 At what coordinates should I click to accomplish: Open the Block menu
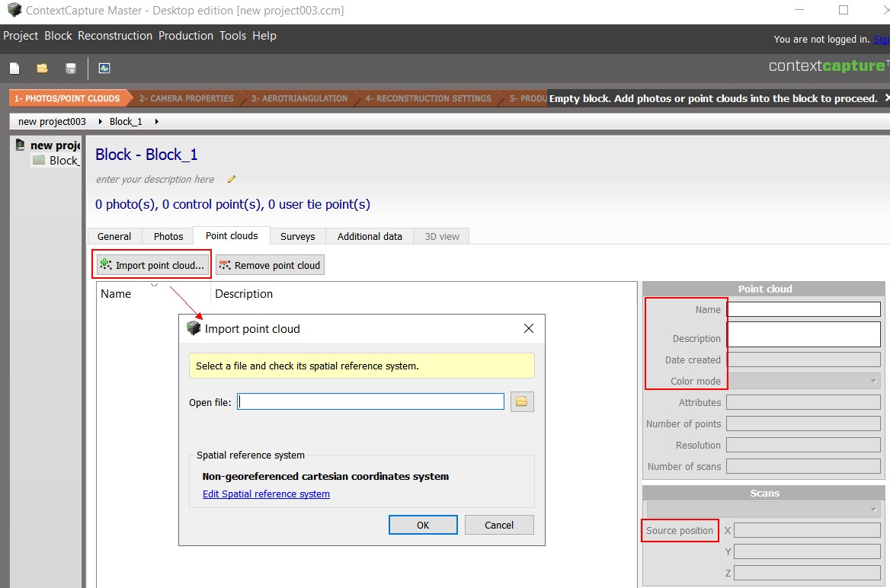58,36
